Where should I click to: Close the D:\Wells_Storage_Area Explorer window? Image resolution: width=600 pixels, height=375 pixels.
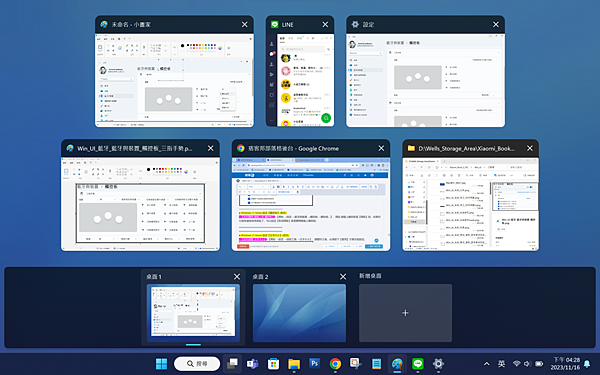[530, 148]
